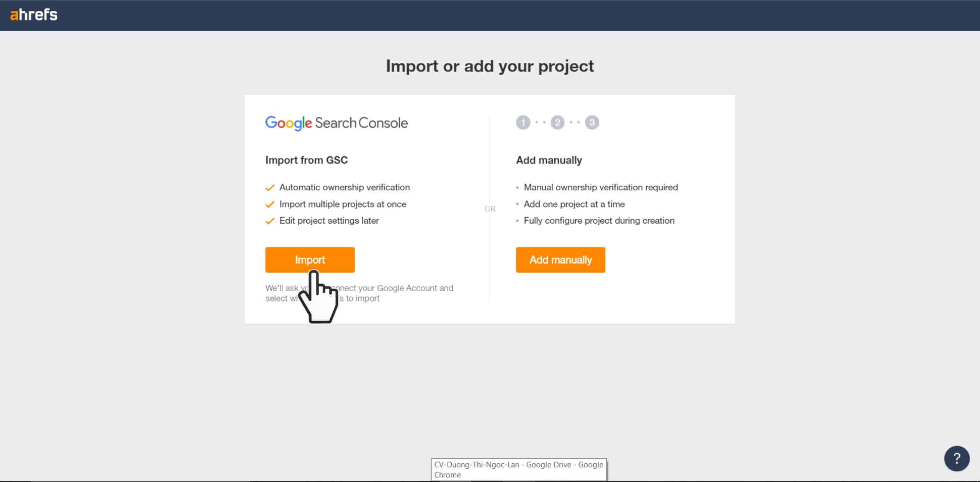The image size is (980, 482).
Task: Select step 2 circle indicator
Action: pos(557,123)
